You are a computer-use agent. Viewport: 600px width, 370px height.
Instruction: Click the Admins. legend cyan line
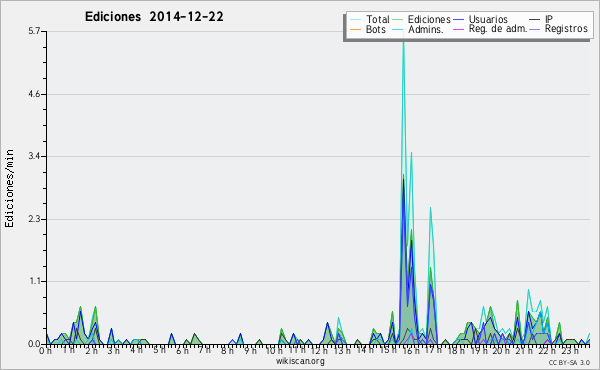click(x=398, y=29)
